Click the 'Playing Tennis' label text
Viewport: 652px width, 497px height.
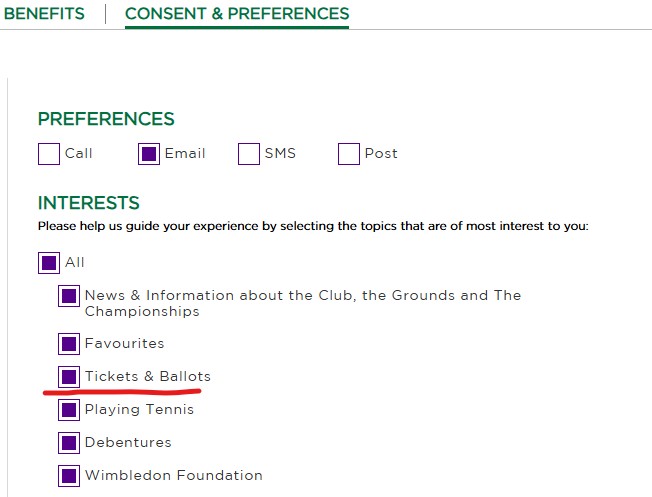pyautogui.click(x=140, y=410)
